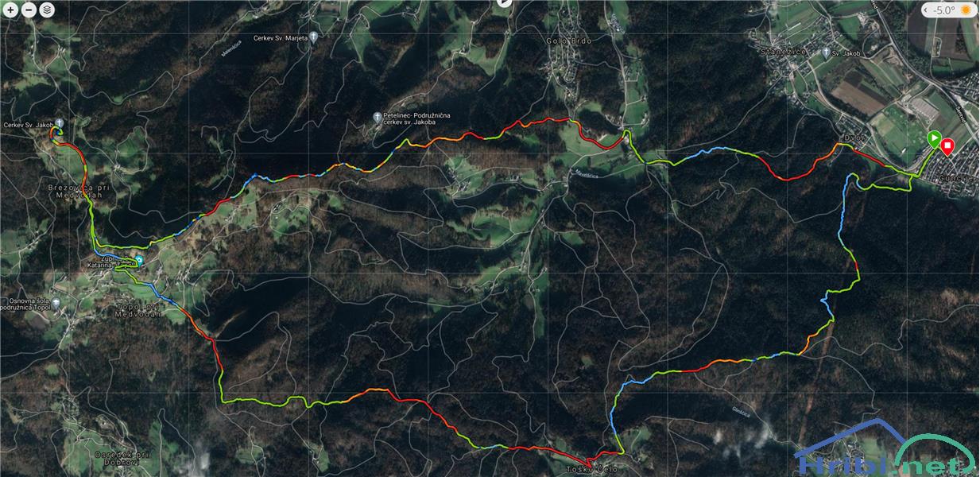
Task: Click the -5.0° temperature reading
Action: coord(945,10)
